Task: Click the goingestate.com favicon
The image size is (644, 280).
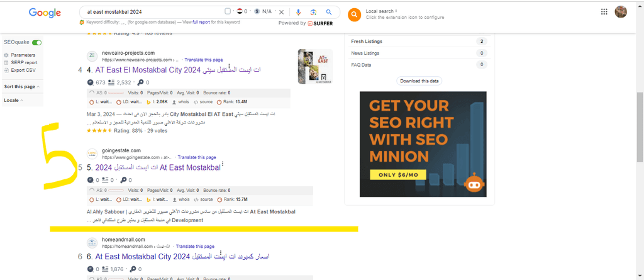Action: 92,154
